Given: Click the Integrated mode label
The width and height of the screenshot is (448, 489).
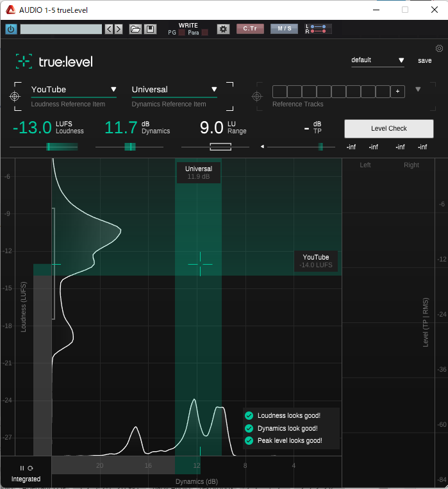Looking at the screenshot, I should (x=26, y=479).
